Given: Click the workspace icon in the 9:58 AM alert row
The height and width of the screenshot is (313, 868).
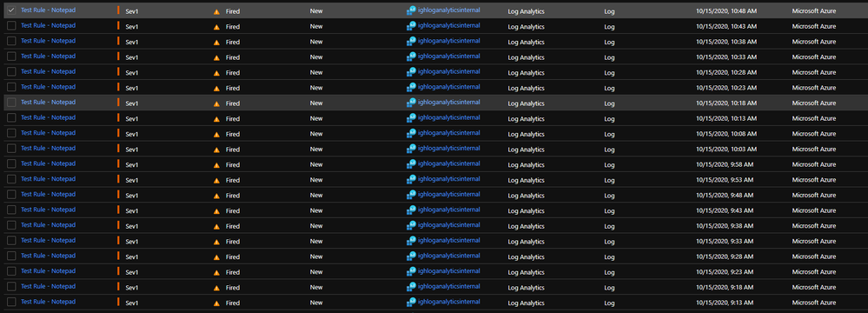Looking at the screenshot, I should point(411,164).
